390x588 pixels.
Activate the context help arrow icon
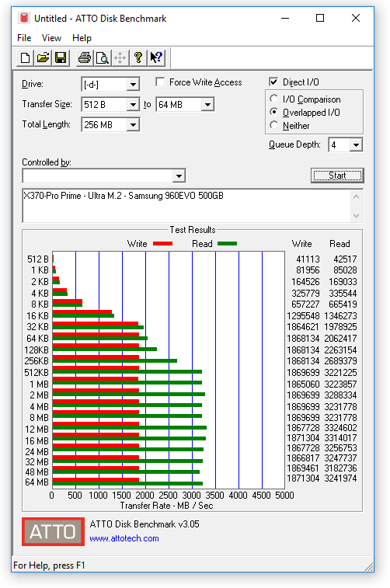(156, 57)
